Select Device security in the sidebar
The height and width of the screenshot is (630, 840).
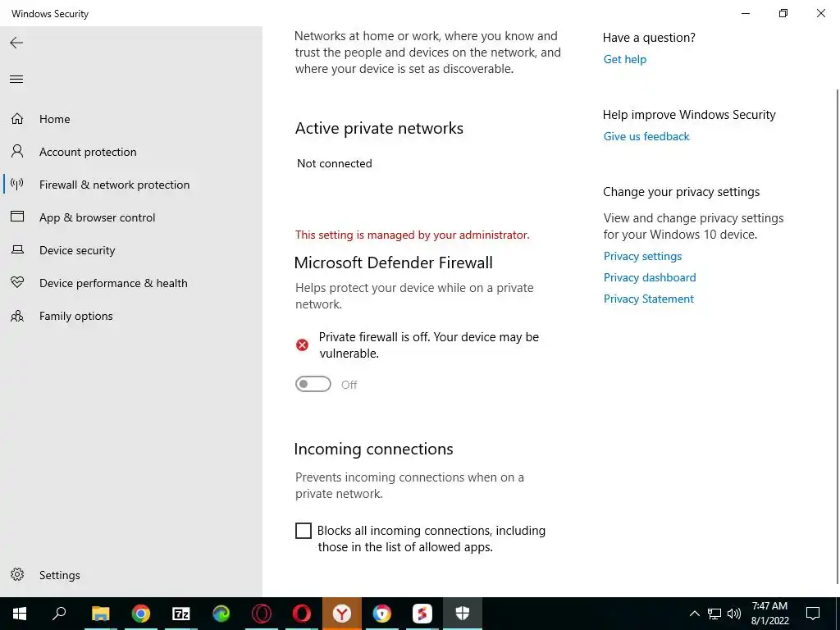pos(77,250)
